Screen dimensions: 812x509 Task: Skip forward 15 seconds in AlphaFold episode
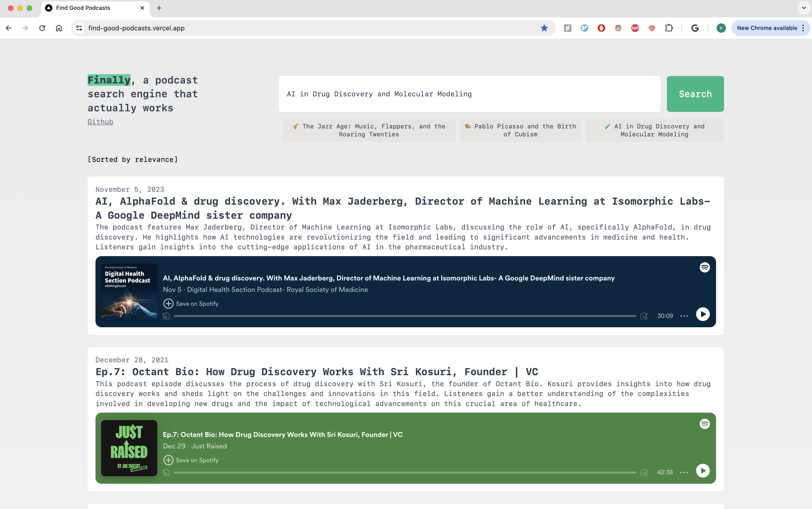tap(644, 316)
